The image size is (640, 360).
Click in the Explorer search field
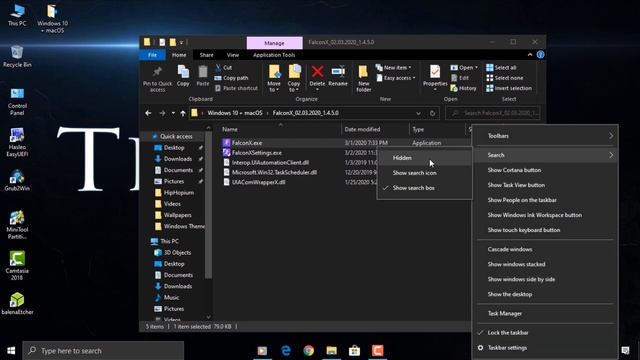coord(493,113)
